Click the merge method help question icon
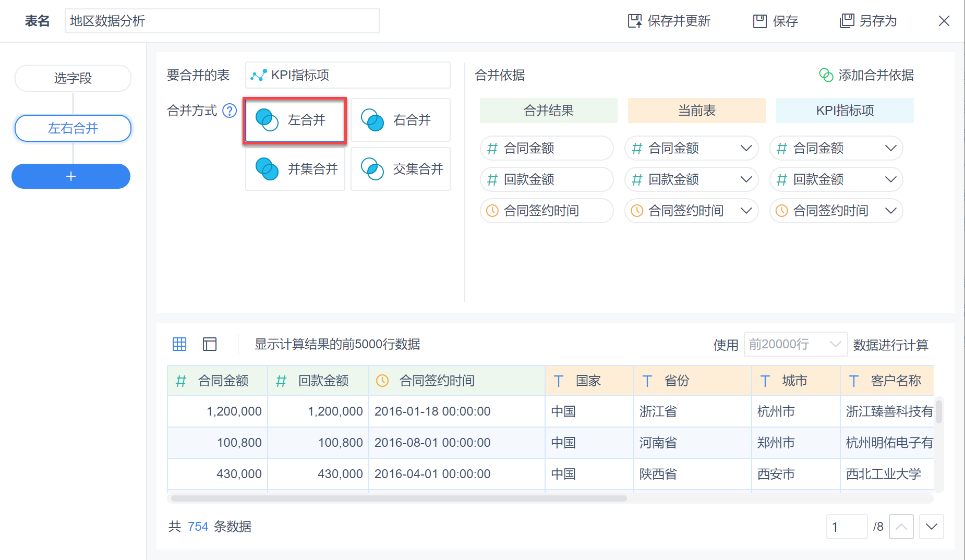 tap(230, 111)
